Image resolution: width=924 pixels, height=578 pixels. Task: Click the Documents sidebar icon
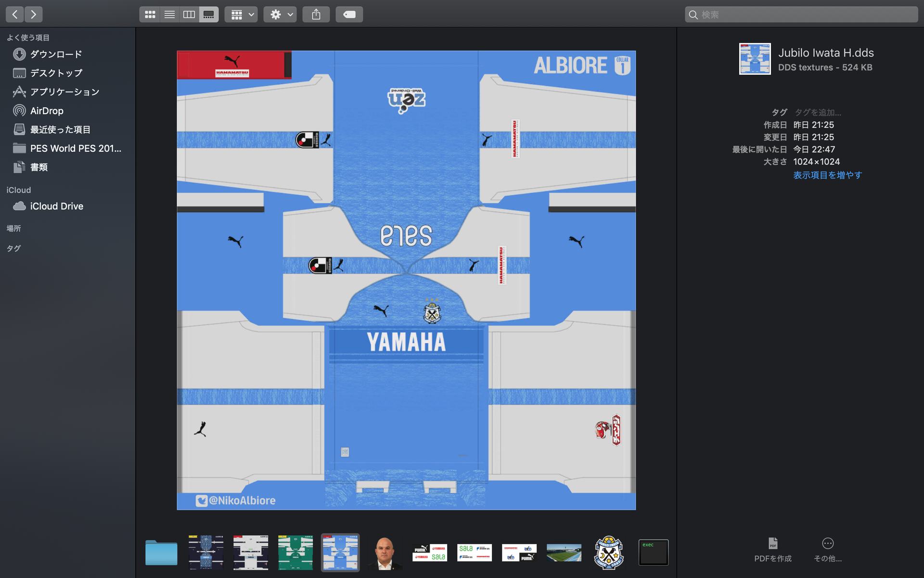19,167
